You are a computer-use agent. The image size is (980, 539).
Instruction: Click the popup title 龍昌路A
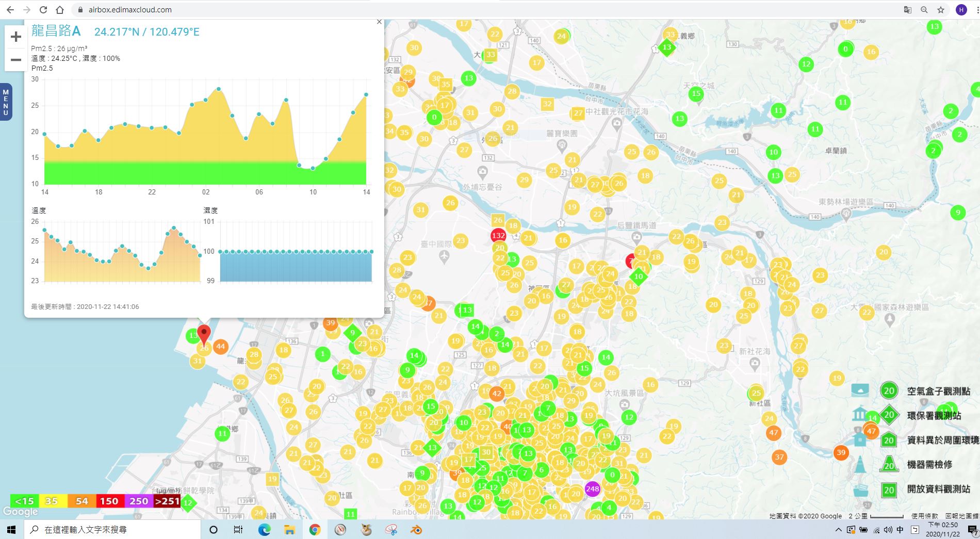56,31
